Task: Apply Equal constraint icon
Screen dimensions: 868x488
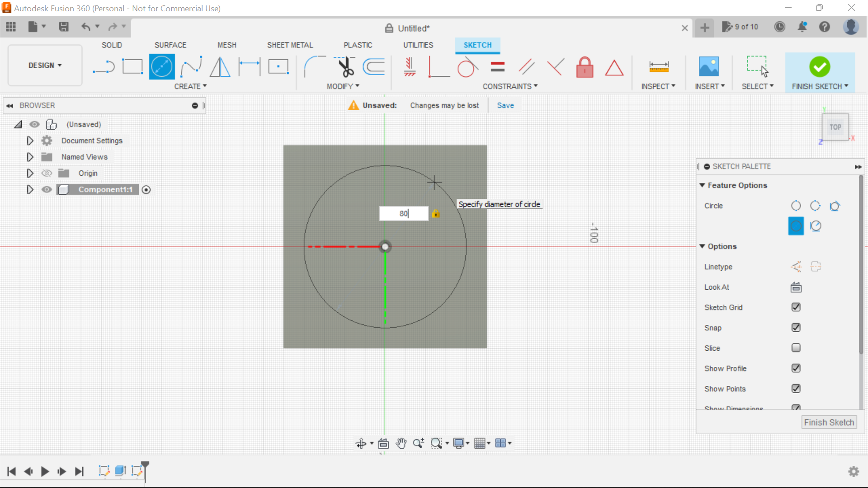Action: 497,67
